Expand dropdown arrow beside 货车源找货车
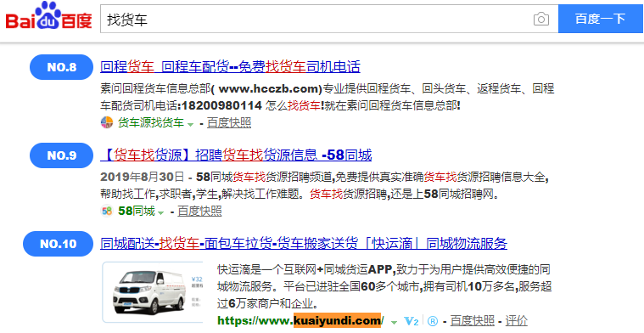 click(x=190, y=124)
